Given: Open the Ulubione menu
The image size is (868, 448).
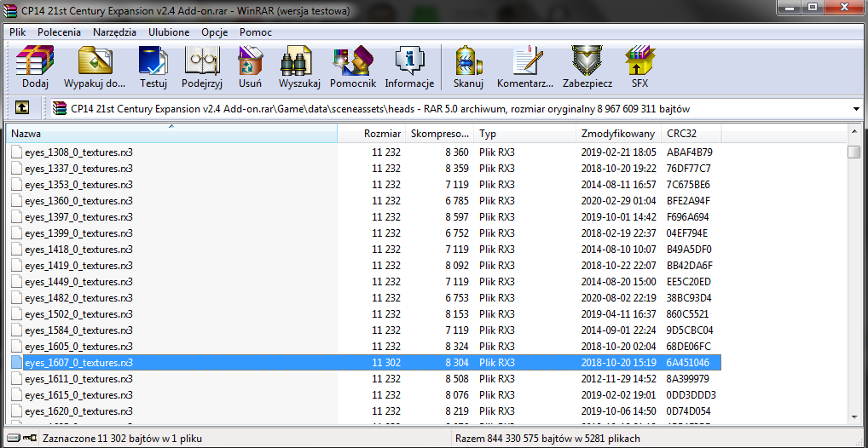Looking at the screenshot, I should [168, 32].
